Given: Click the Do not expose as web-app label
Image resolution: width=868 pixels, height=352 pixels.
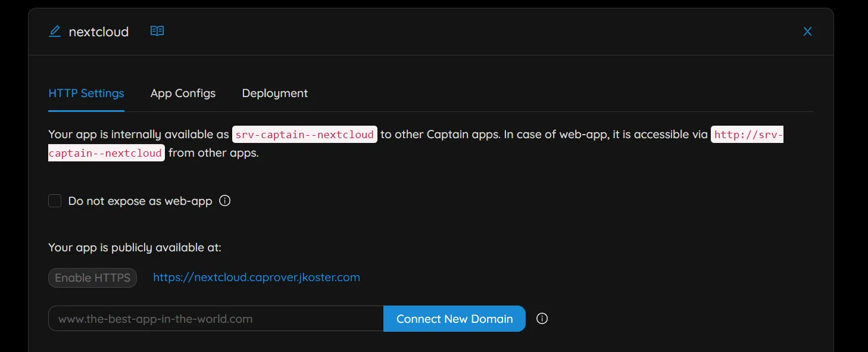Looking at the screenshot, I should coord(140,201).
